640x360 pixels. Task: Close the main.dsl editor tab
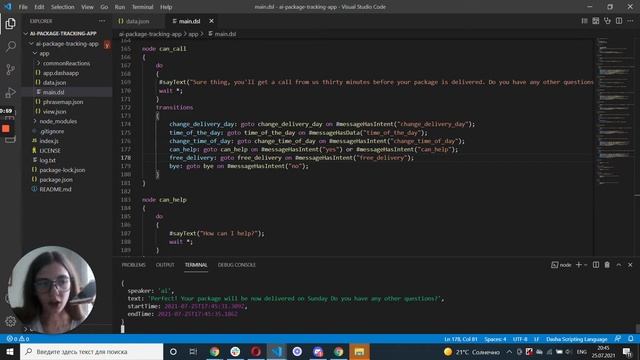coord(211,21)
